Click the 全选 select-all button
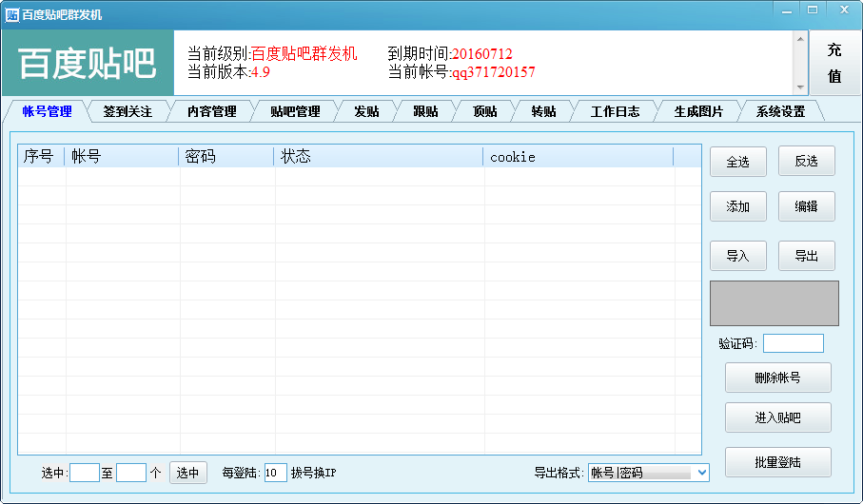Viewport: 863px width, 504px height. tap(738, 162)
